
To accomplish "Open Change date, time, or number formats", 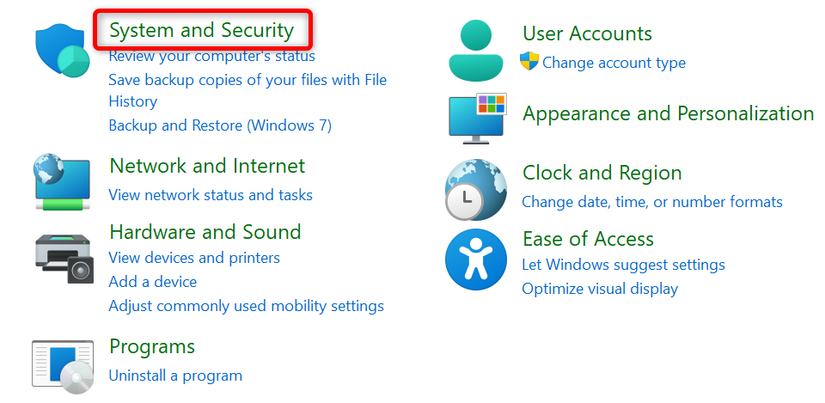I will [x=652, y=202].
